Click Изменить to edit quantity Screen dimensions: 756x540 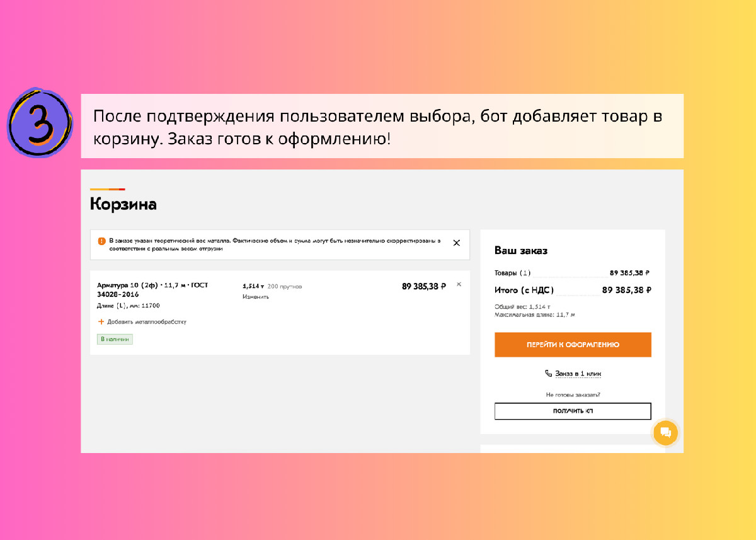tap(255, 296)
